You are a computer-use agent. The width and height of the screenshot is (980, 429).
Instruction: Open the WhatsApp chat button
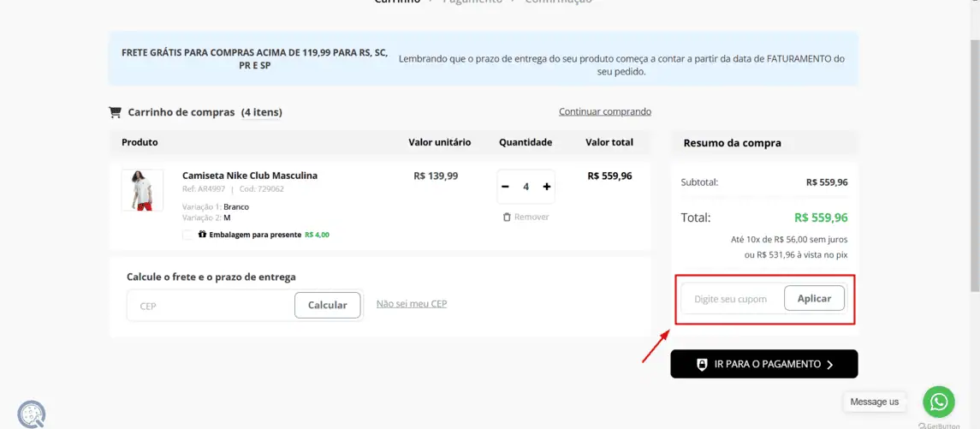[x=939, y=402]
